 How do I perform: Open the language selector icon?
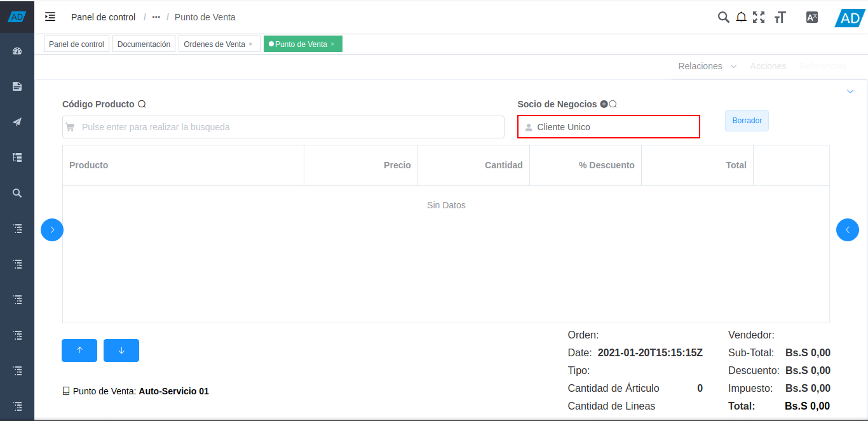coord(811,17)
